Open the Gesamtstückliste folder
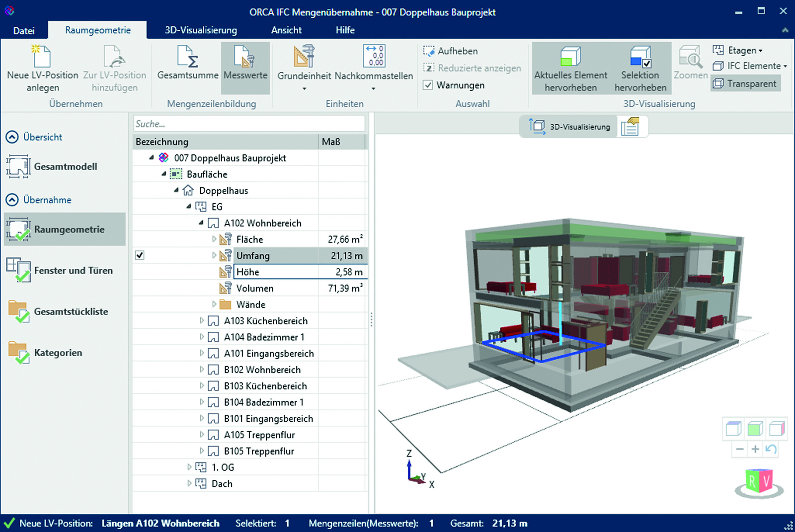Screen dimensions: 795x532 click(71, 311)
